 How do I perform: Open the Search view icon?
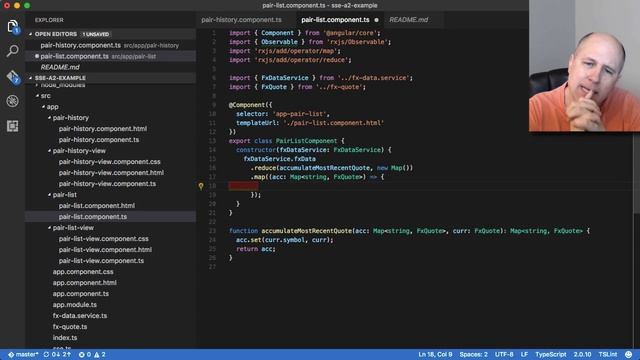pyautogui.click(x=12, y=51)
